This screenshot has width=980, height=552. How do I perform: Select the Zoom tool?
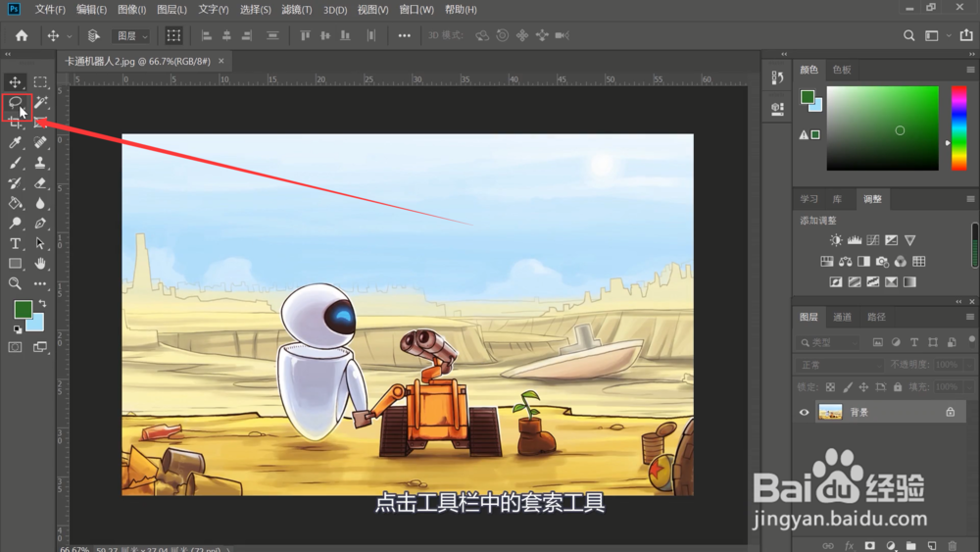[x=15, y=283]
